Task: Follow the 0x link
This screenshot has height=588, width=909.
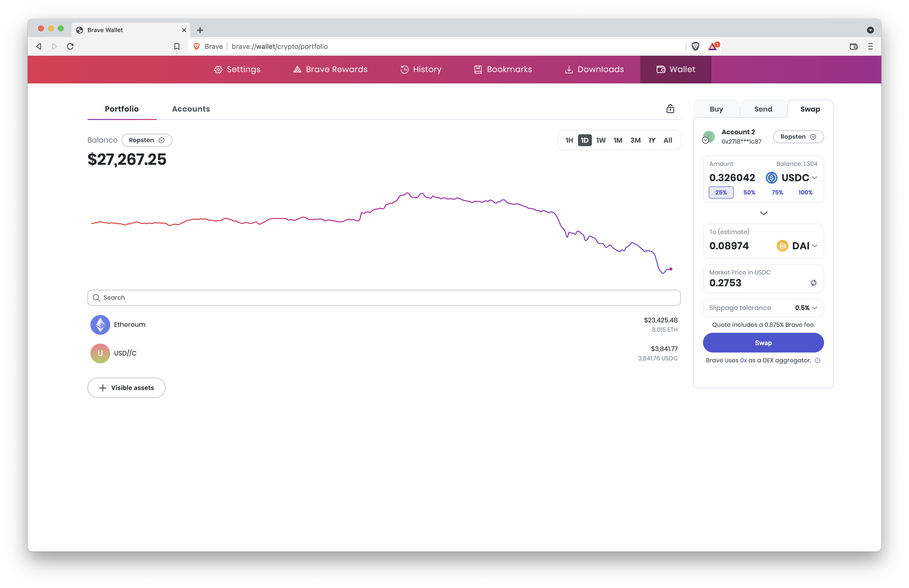Action: pos(743,360)
